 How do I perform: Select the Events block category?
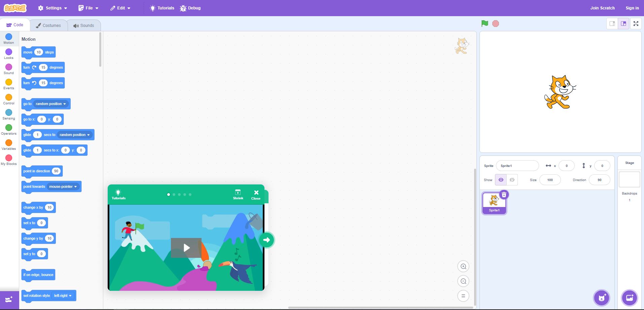pyautogui.click(x=8, y=83)
